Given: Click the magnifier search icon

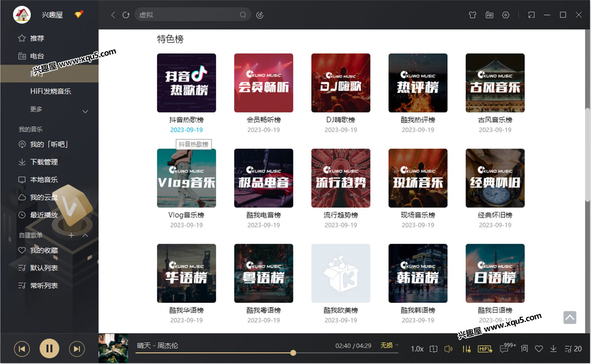Looking at the screenshot, I should pos(243,15).
